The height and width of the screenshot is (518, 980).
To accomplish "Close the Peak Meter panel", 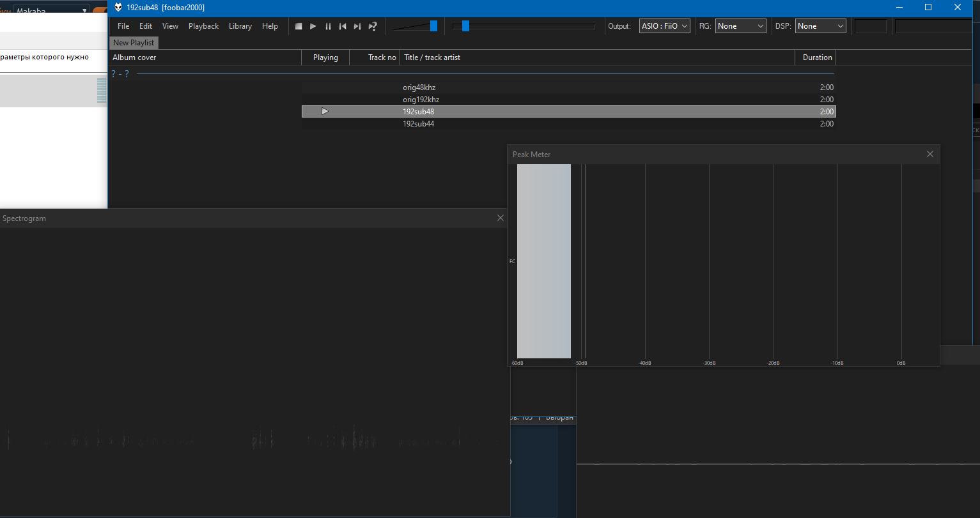I will pos(929,154).
